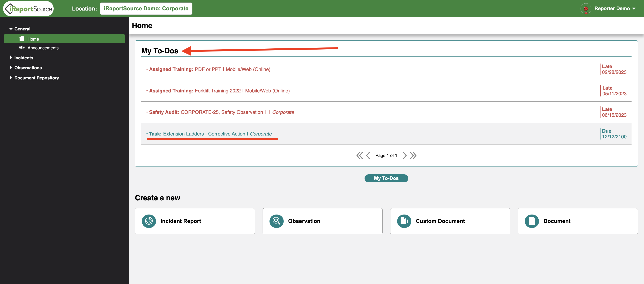
Task: Go to previous page of to-dos
Action: tap(368, 155)
